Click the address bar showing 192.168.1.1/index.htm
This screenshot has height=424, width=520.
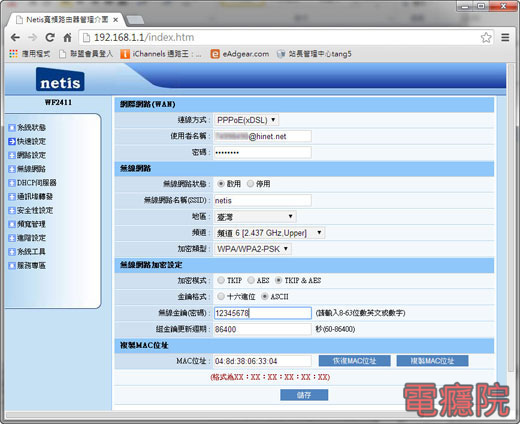tap(280, 38)
